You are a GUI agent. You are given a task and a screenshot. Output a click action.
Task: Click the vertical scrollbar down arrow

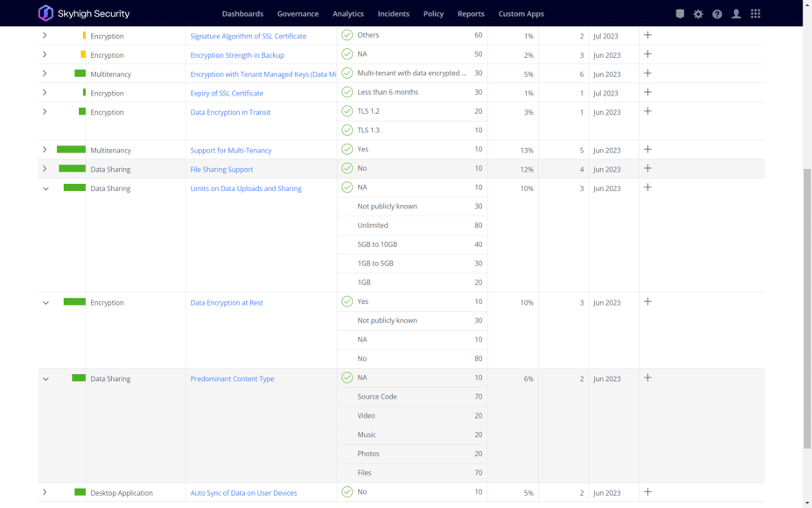pyautogui.click(x=807, y=503)
